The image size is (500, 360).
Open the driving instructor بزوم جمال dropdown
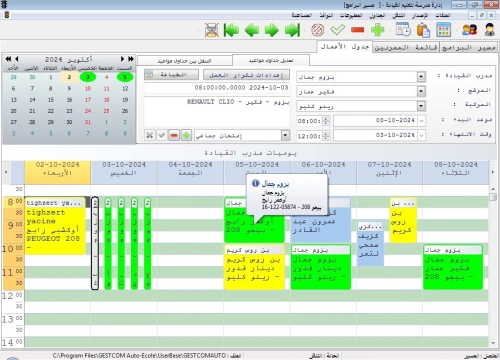tap(421, 77)
